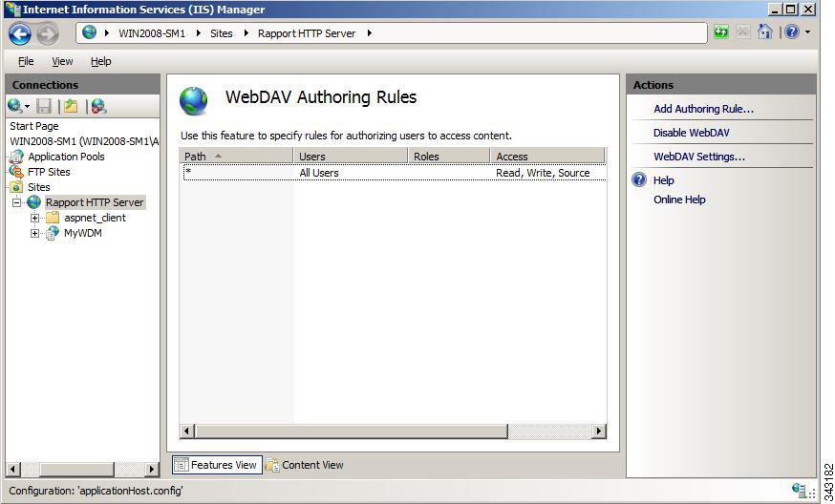This screenshot has width=835, height=504.
Task: Open breadcrumb arrow before WIN2008-SM1
Action: [x=106, y=33]
